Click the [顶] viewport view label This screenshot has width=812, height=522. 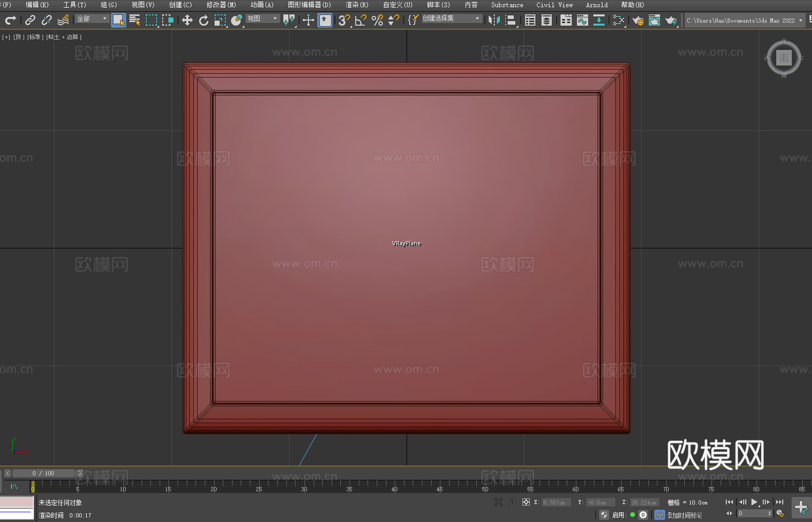(x=19, y=37)
